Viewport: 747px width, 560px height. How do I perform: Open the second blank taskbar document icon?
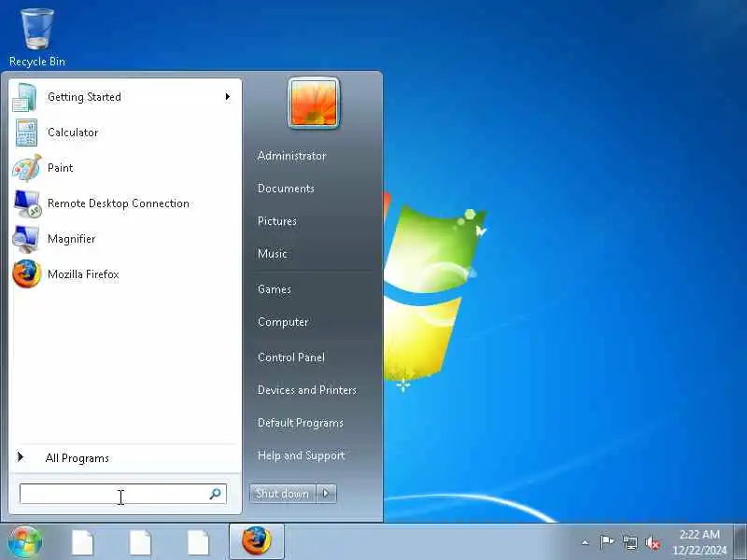pos(141,543)
